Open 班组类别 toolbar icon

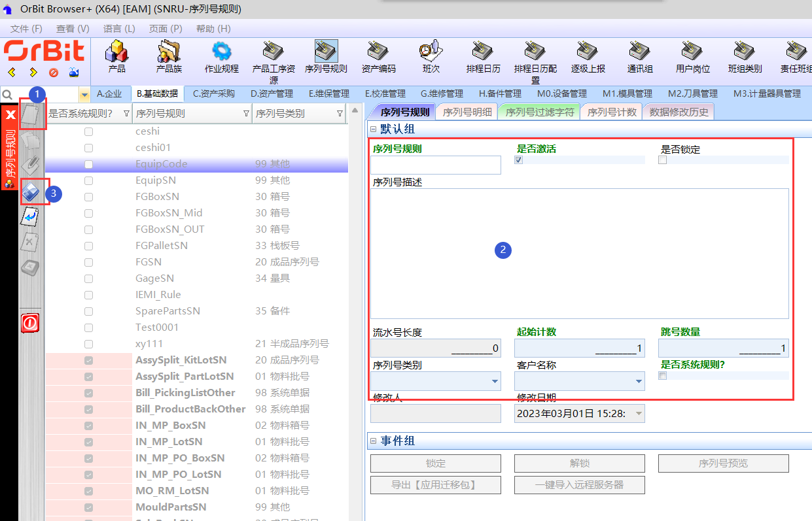[x=745, y=57]
